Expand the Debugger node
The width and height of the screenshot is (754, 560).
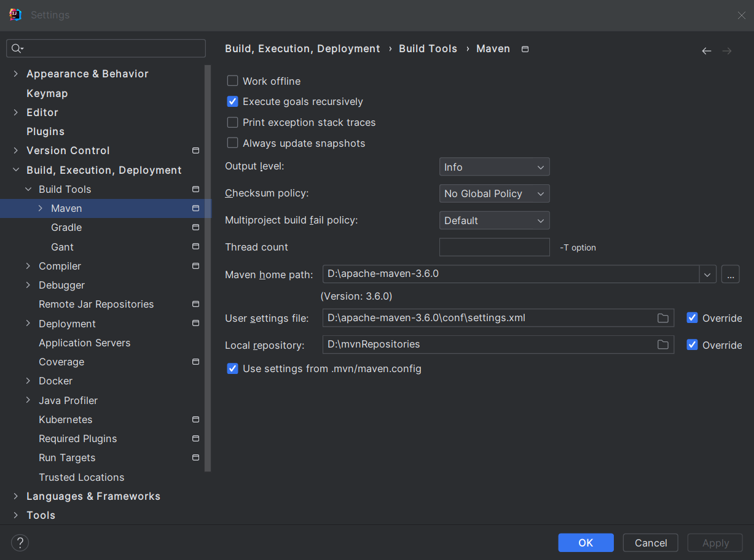28,285
